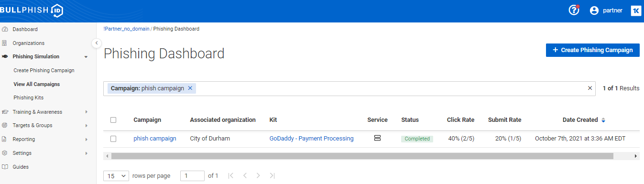
Task: Open Guides in the sidebar
Action: click(21, 167)
